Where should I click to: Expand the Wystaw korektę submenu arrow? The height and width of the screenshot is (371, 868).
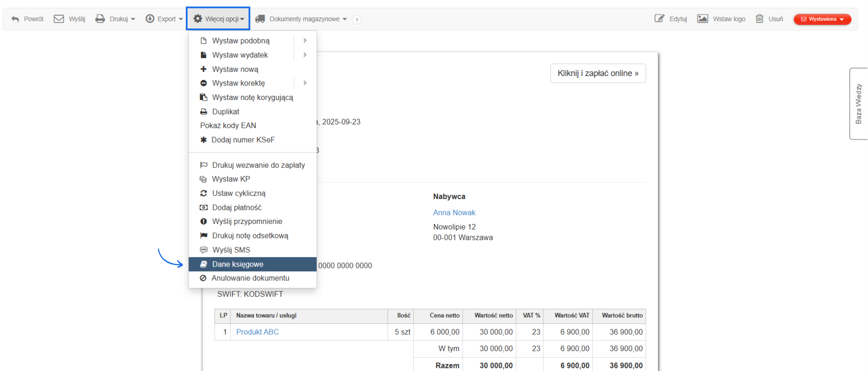click(305, 83)
